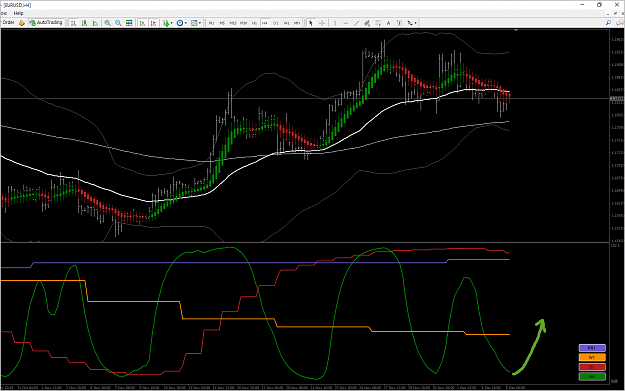Add text with the A tool
The width and height of the screenshot is (625, 391).
click(x=388, y=23)
